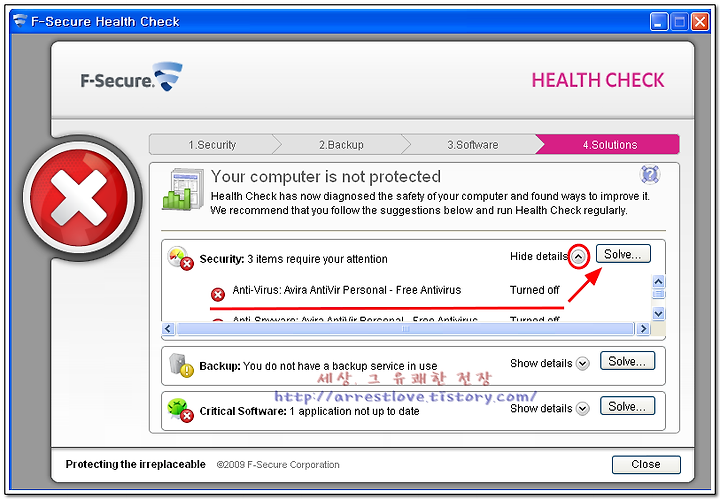This screenshot has width=720, height=499.
Task: Click the horizontal scrollbar right arrow
Action: tap(643, 329)
